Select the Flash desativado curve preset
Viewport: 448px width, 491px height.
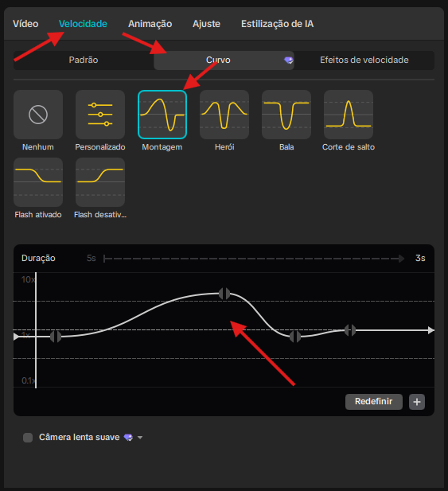[100, 182]
